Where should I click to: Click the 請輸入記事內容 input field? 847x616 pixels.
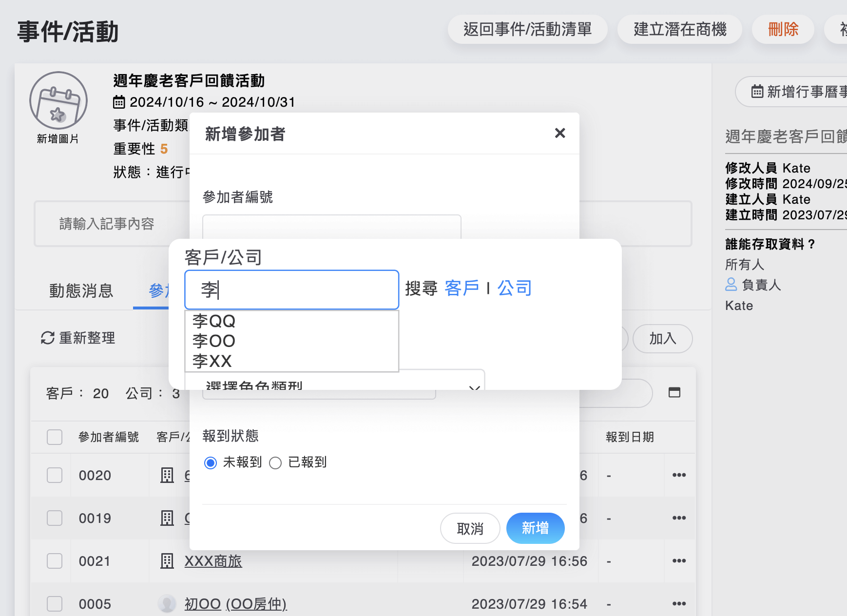106,224
